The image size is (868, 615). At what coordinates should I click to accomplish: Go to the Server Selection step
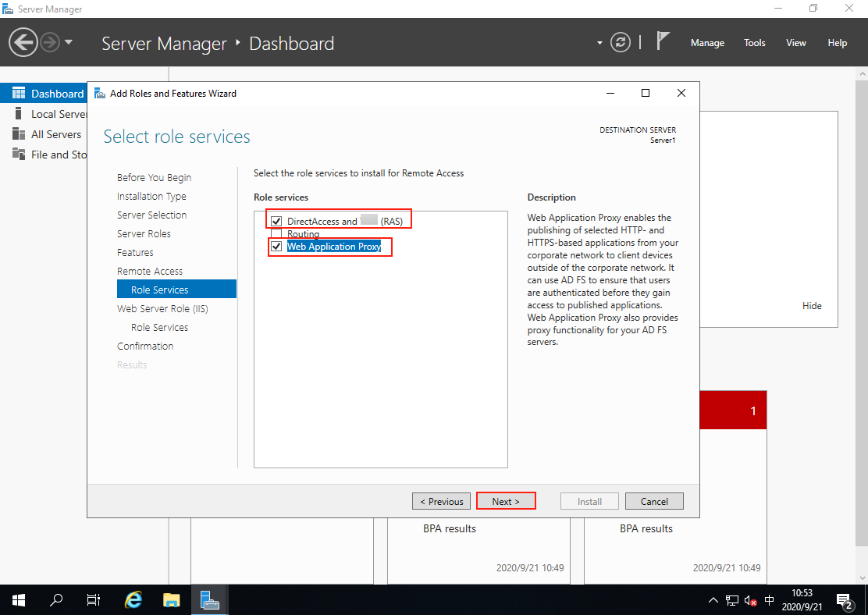click(x=151, y=215)
